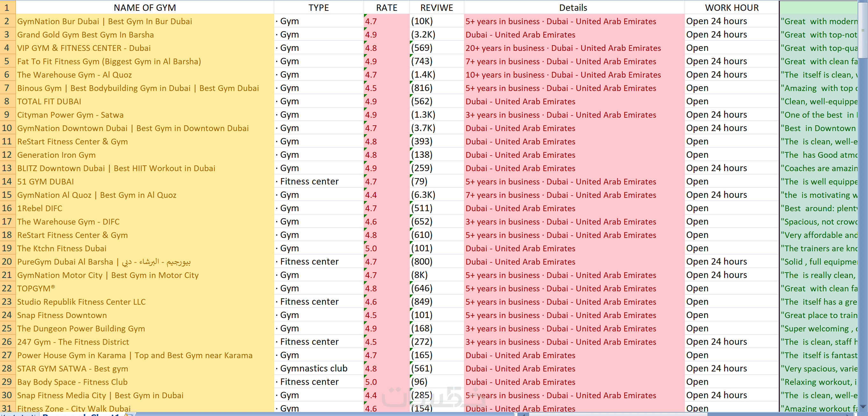Click the RATE header cell
Viewport: 868px width, 416px height.
click(x=387, y=7)
